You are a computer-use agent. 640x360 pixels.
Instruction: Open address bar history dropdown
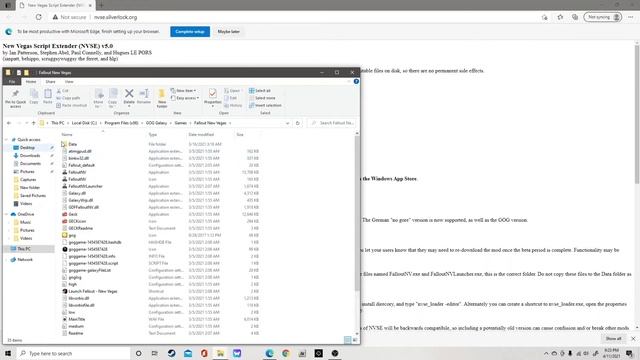point(287,123)
